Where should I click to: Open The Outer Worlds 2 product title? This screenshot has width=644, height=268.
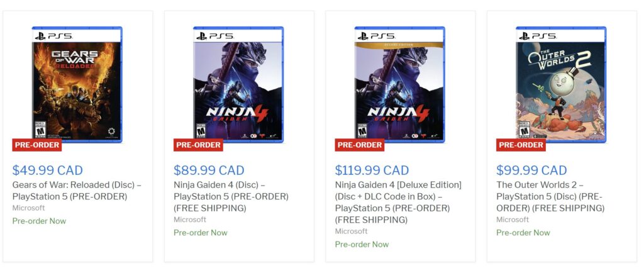pos(550,196)
